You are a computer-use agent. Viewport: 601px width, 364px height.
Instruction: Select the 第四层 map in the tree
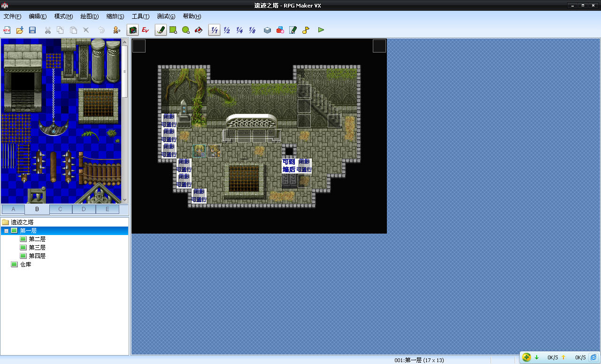pos(37,256)
